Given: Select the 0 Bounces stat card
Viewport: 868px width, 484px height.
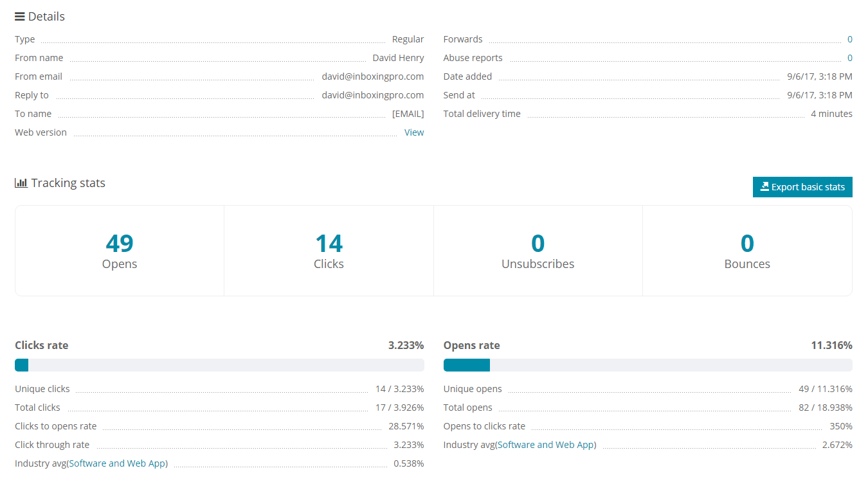Looking at the screenshot, I should (x=746, y=251).
